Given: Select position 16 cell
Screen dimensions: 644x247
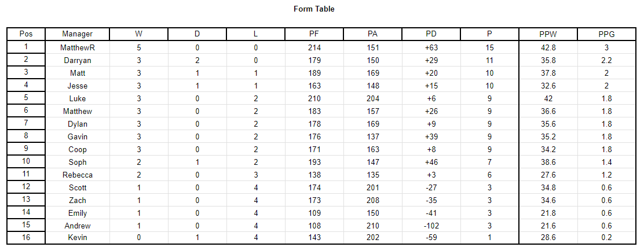Looking at the screenshot, I should point(26,237).
